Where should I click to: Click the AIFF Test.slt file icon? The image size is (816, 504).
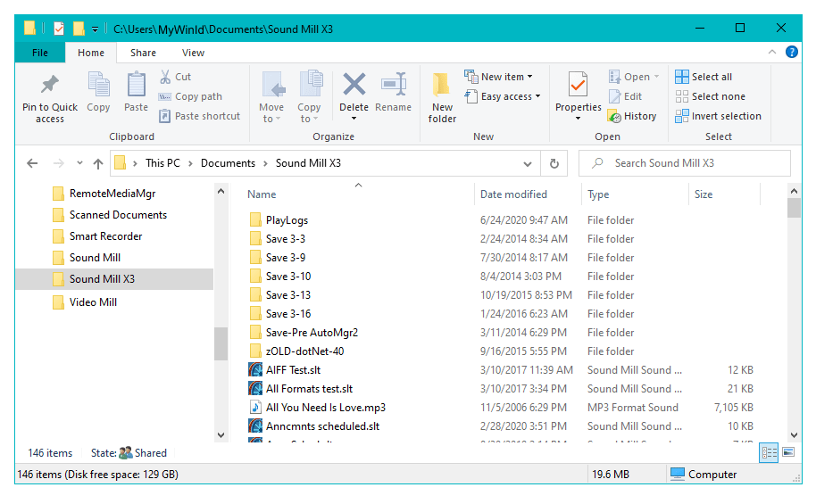(x=255, y=370)
